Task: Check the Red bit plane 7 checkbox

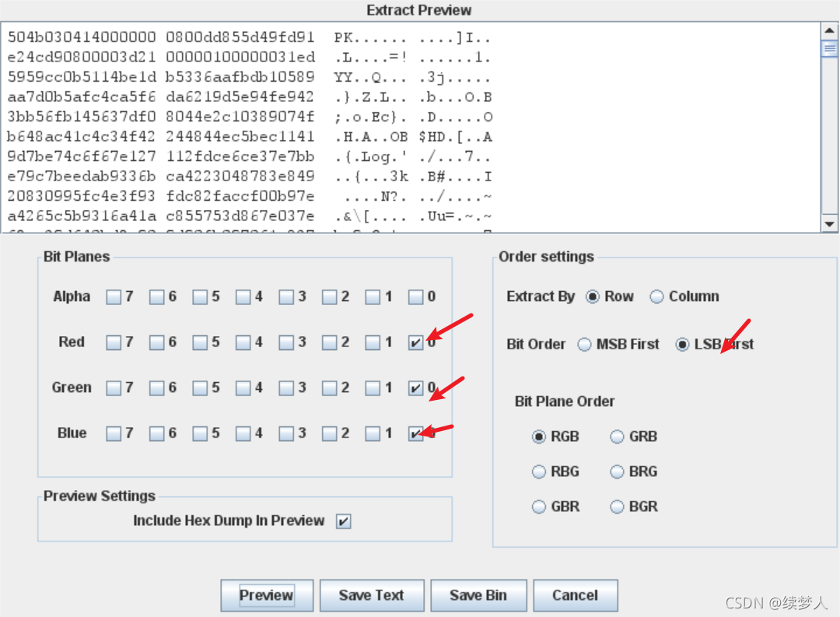Action: click(x=114, y=342)
